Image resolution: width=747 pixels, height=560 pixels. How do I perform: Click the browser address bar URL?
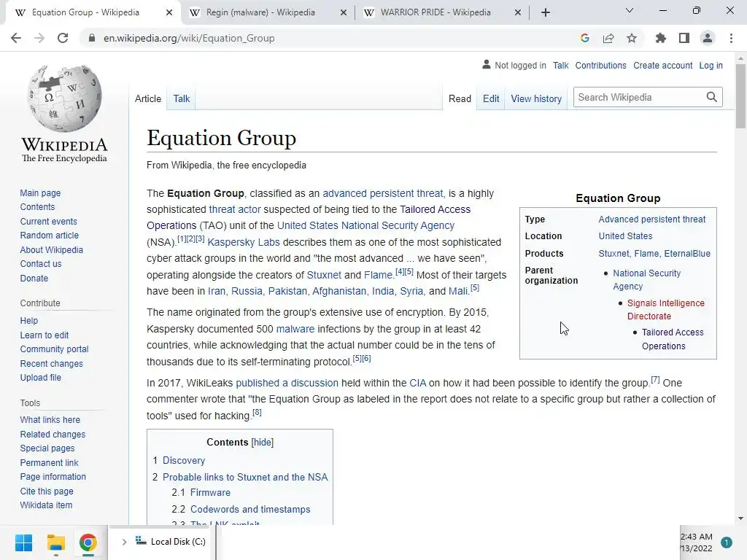coord(189,38)
